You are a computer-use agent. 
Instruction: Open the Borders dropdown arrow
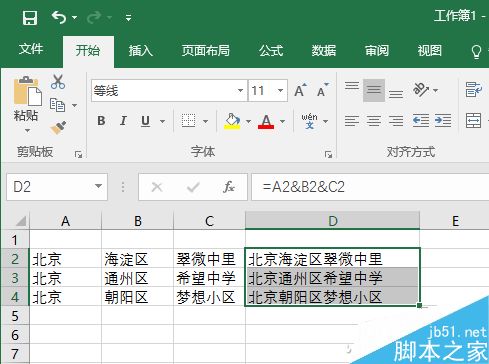(205, 121)
